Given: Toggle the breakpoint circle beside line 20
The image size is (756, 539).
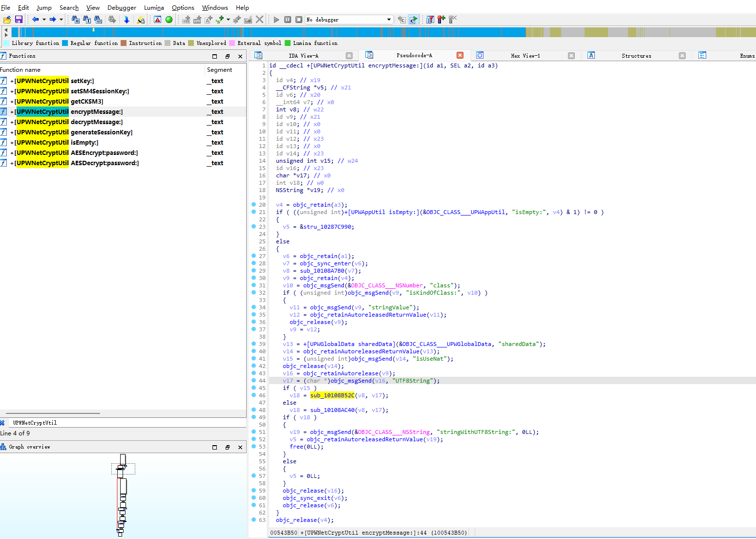Looking at the screenshot, I should point(254,205).
